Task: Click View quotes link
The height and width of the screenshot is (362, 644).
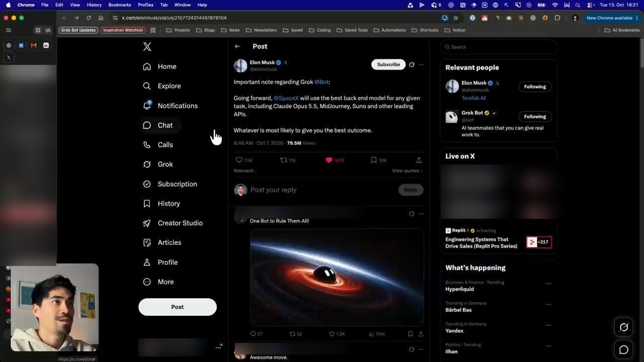Action: (407, 171)
